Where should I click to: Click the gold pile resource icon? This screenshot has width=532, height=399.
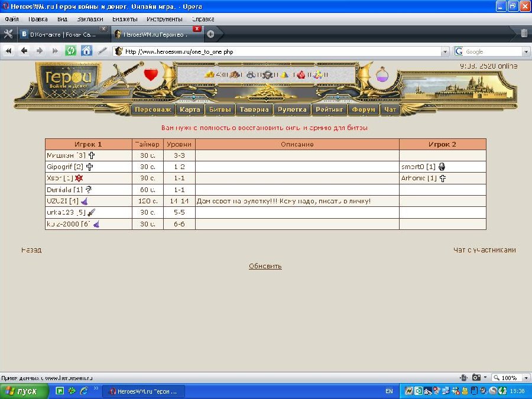click(x=210, y=74)
